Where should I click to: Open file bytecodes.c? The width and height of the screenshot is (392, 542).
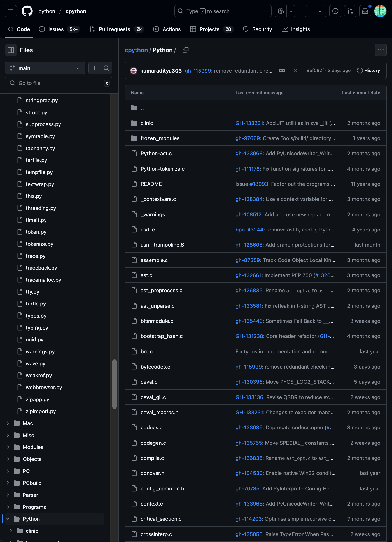click(x=155, y=367)
